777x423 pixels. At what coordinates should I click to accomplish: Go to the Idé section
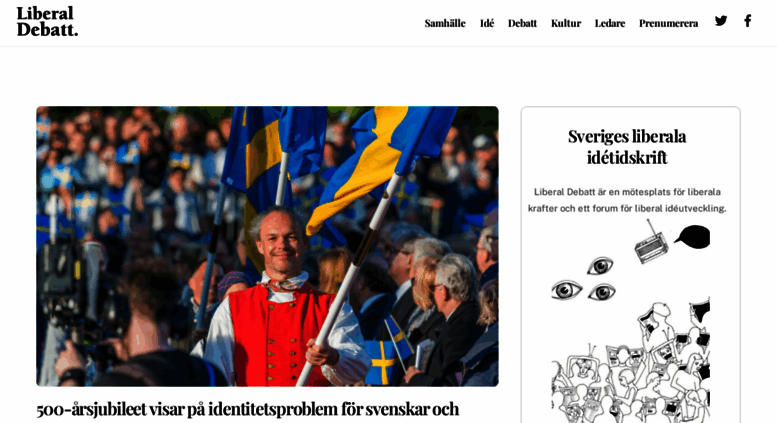pos(487,23)
